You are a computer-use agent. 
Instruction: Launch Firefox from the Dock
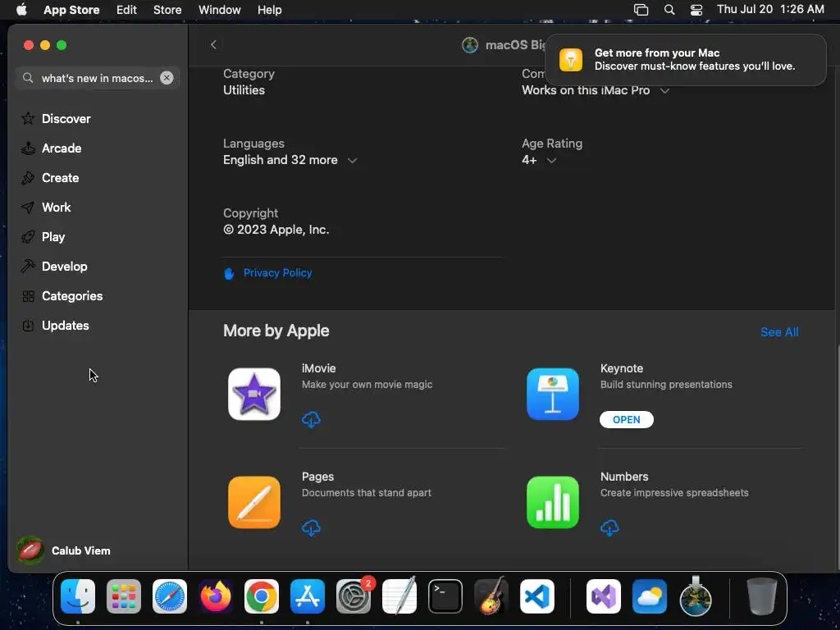tap(216, 596)
